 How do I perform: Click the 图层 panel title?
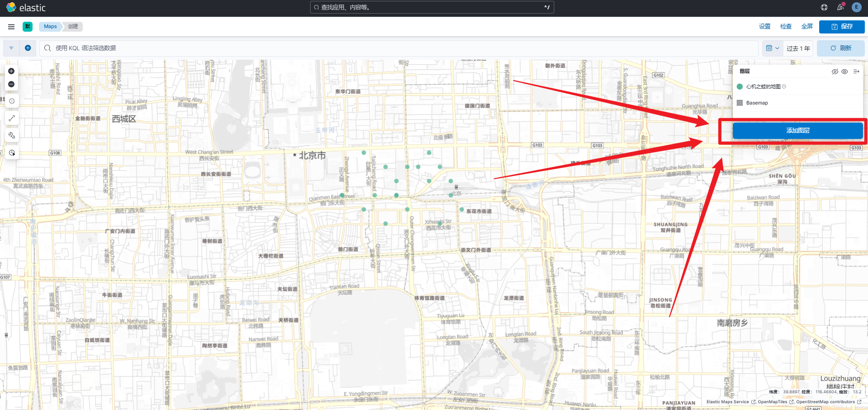coord(745,72)
